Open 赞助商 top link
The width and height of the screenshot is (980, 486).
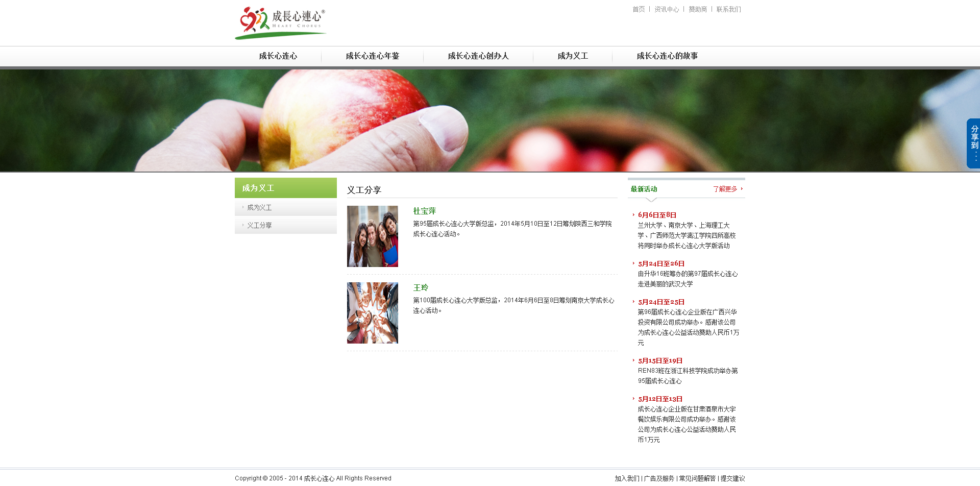pyautogui.click(x=697, y=9)
